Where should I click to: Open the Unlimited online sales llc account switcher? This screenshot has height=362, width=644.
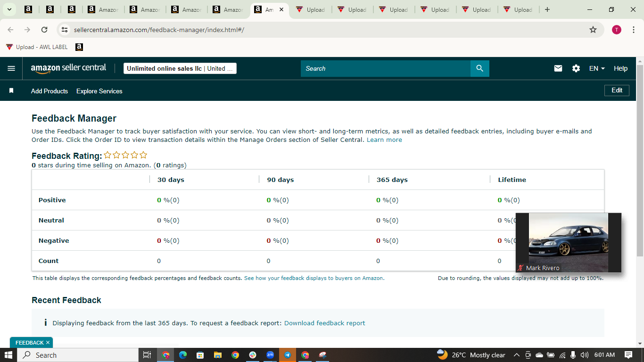[x=180, y=68]
